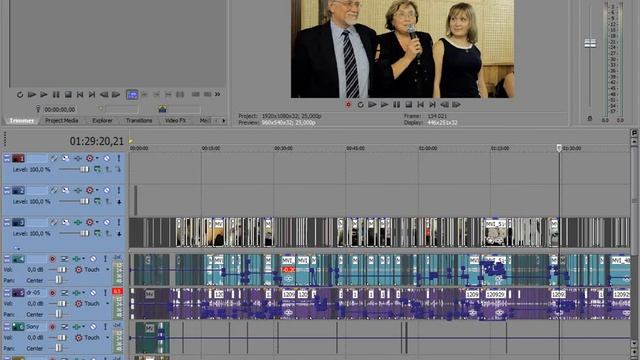Image resolution: width=640 pixels, height=360 pixels.
Task: Pause playback in the Trimmer transport
Action: pyautogui.click(x=56, y=95)
